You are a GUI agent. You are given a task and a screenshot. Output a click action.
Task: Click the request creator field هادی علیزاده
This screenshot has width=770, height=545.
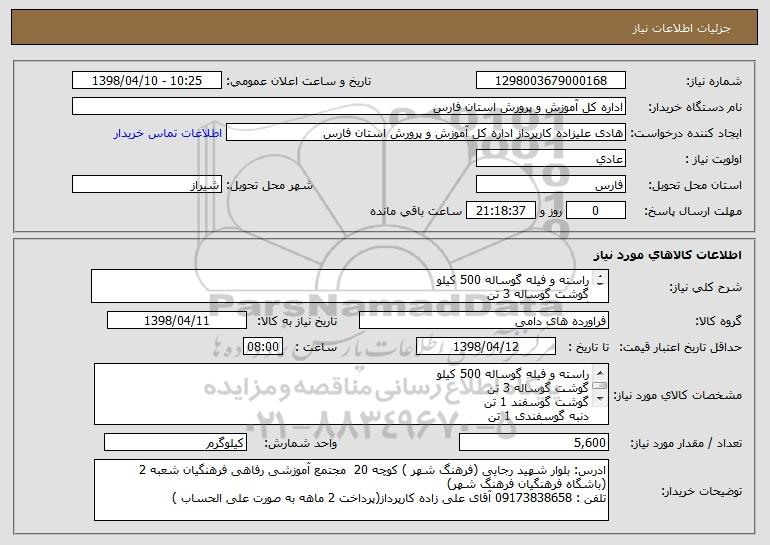426,133
